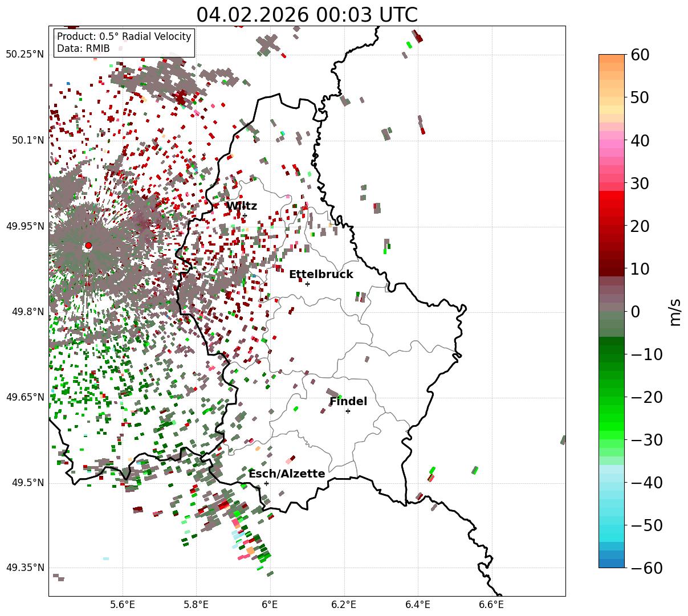Click the 49.5°N latitude label
688x616 pixels.
click(x=27, y=483)
